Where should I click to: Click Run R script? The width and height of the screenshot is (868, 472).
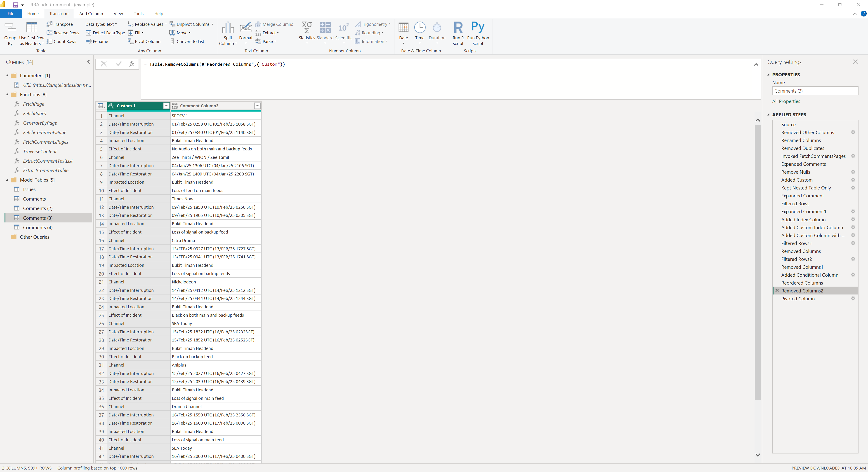coord(458,34)
